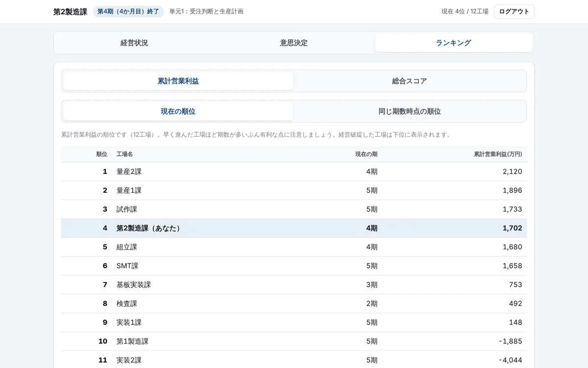Screen dimensions: 588x368
Task: Click the 現在 4位 / 12工場 status
Action: point(465,12)
